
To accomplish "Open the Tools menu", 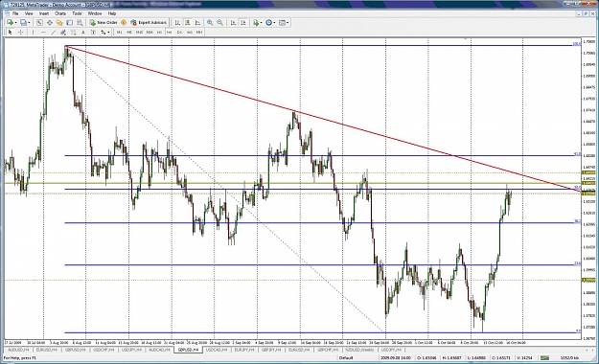I will [x=77, y=13].
